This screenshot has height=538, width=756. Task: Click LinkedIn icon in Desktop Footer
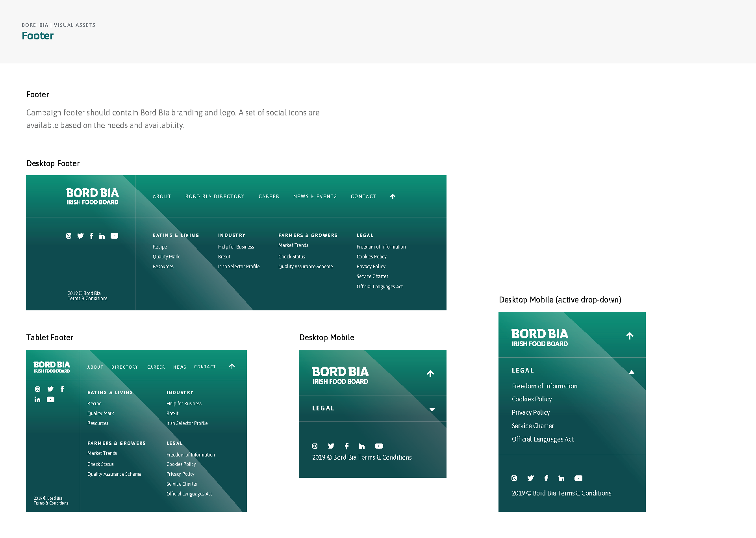[102, 236]
